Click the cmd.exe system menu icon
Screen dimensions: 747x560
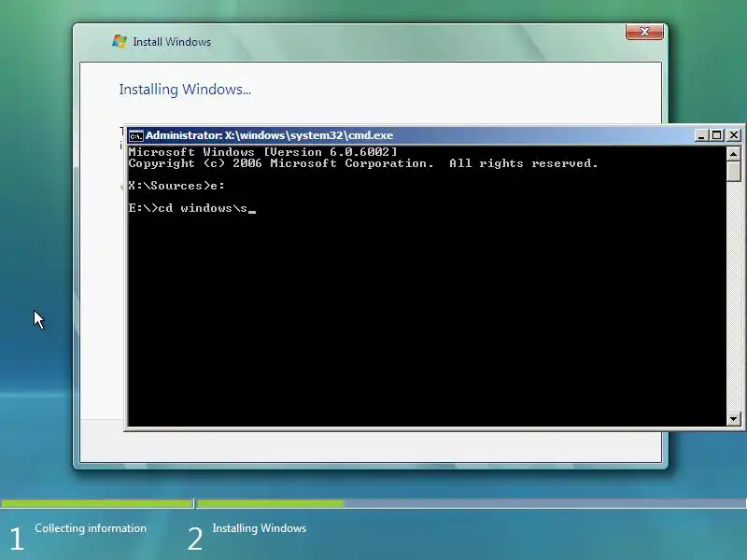click(x=135, y=135)
